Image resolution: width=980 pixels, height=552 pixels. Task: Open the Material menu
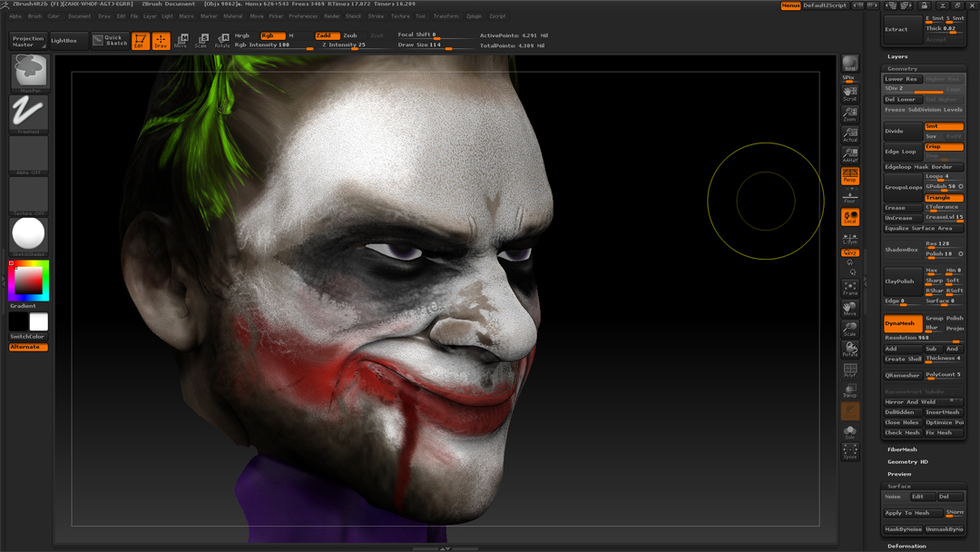(x=232, y=16)
